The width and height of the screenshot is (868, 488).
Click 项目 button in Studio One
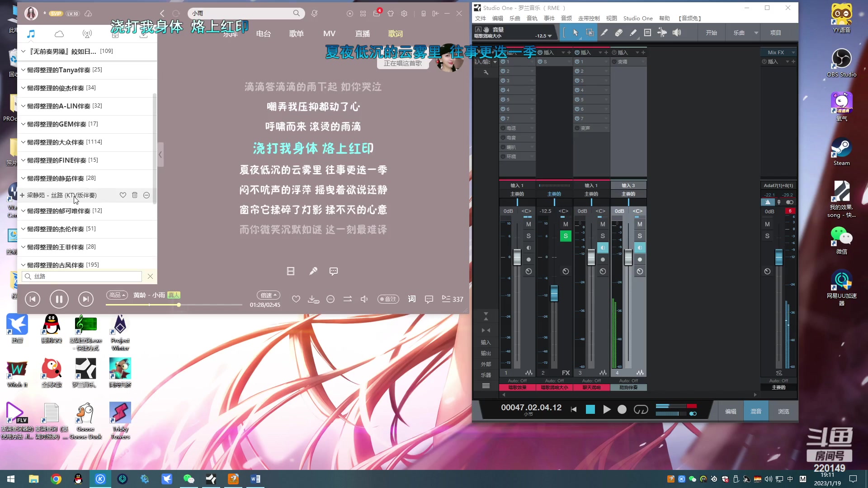click(x=776, y=33)
